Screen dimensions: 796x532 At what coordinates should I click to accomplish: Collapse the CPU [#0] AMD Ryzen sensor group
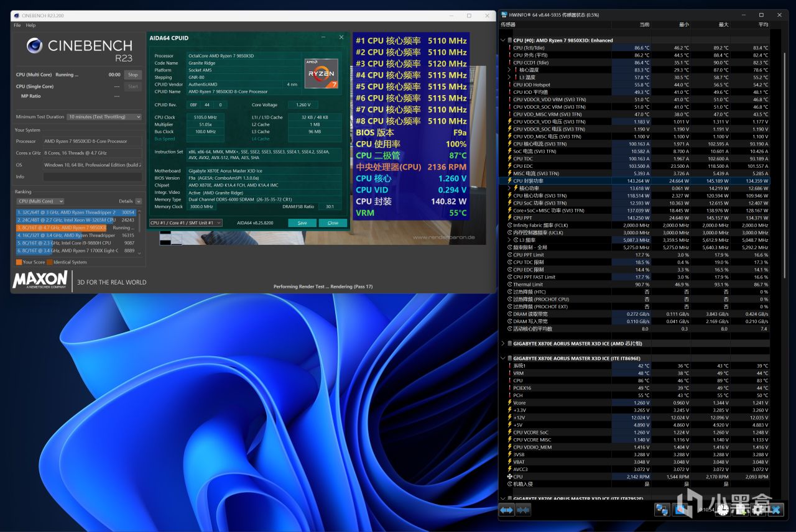click(503, 40)
